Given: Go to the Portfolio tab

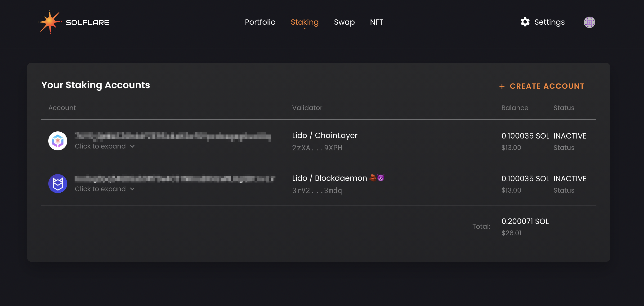Looking at the screenshot, I should tap(260, 22).
